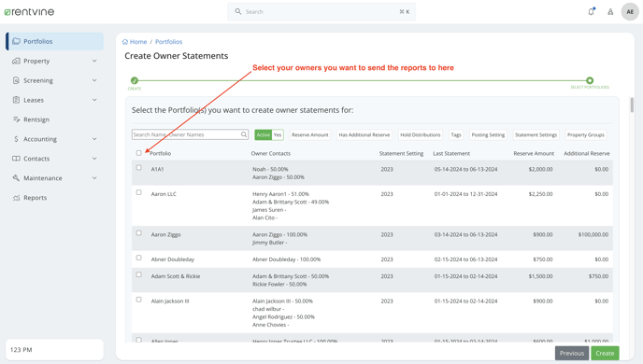Toggle the select-all portfolios checkbox
Image resolution: width=643 pixels, height=364 pixels.
point(138,153)
